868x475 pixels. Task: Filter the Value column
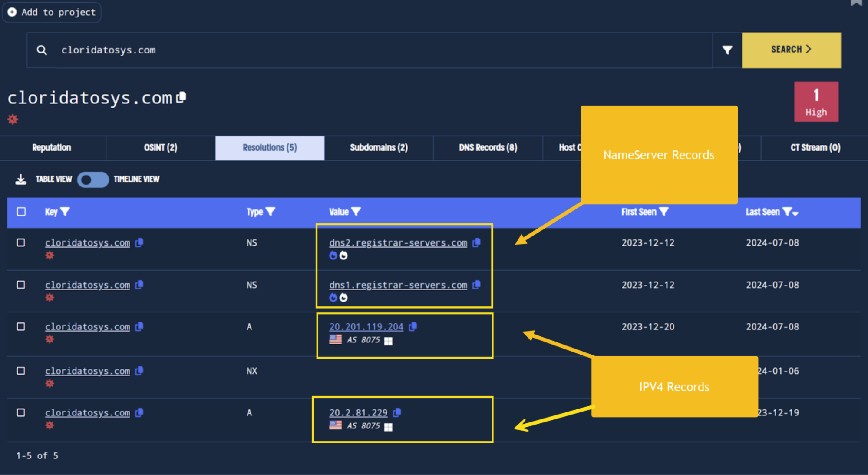coord(356,212)
